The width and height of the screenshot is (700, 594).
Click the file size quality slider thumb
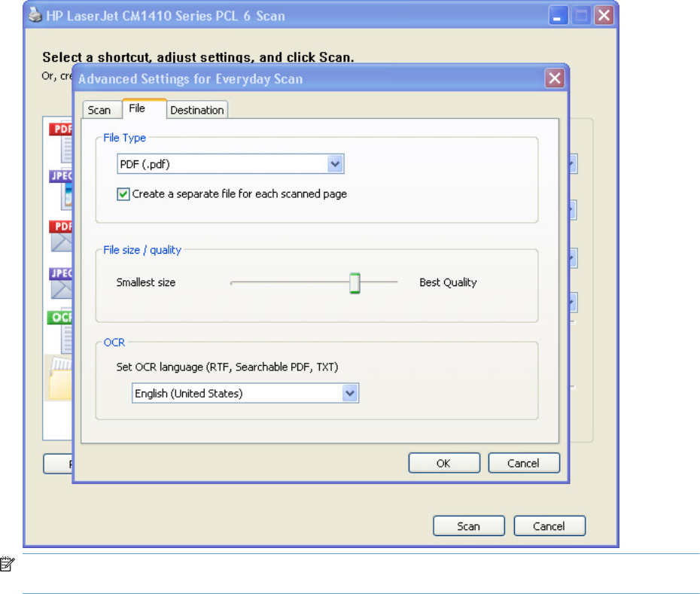click(355, 283)
